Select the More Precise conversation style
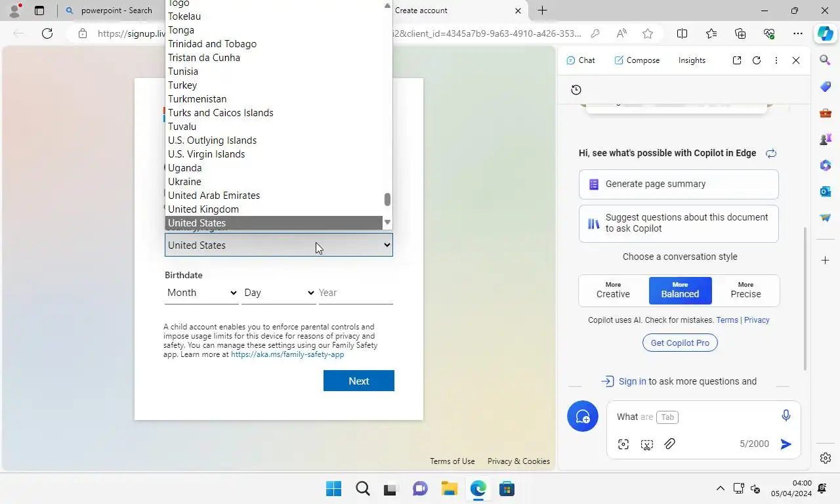Viewport: 840px width, 504px height. pos(745,290)
